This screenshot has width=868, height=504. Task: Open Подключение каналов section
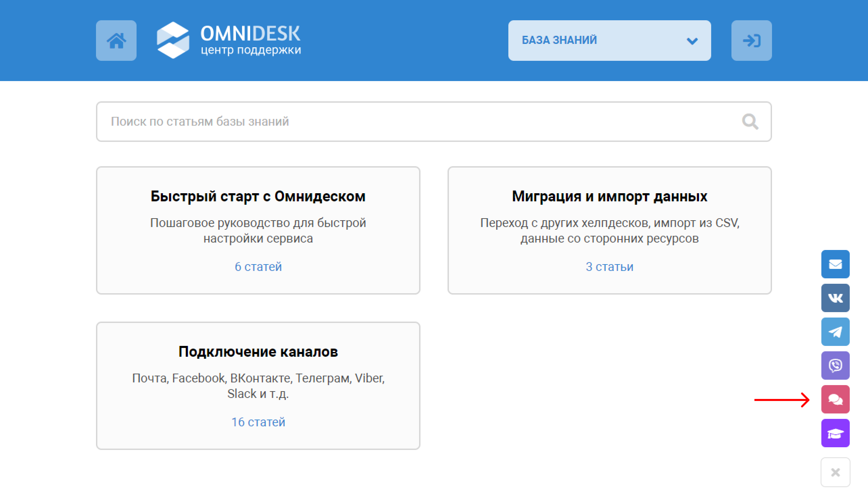click(258, 352)
